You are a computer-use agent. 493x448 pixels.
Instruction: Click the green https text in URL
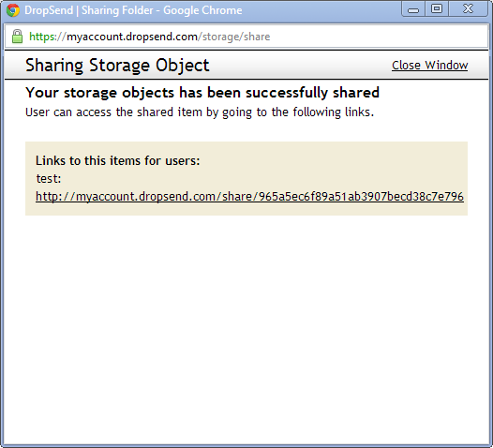pos(42,37)
